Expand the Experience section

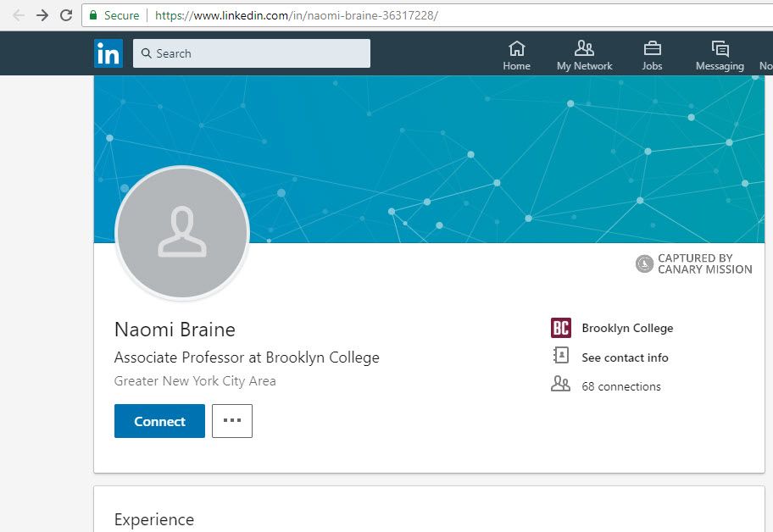tap(153, 518)
